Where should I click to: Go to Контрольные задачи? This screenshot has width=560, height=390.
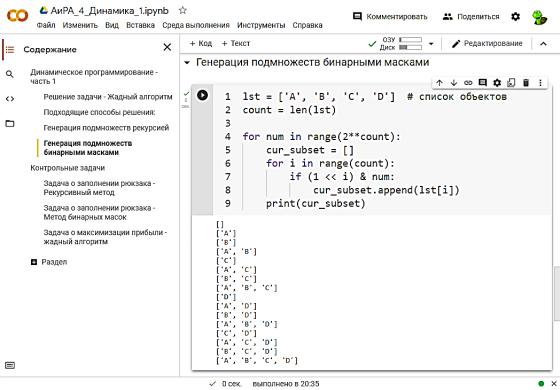coord(68,168)
